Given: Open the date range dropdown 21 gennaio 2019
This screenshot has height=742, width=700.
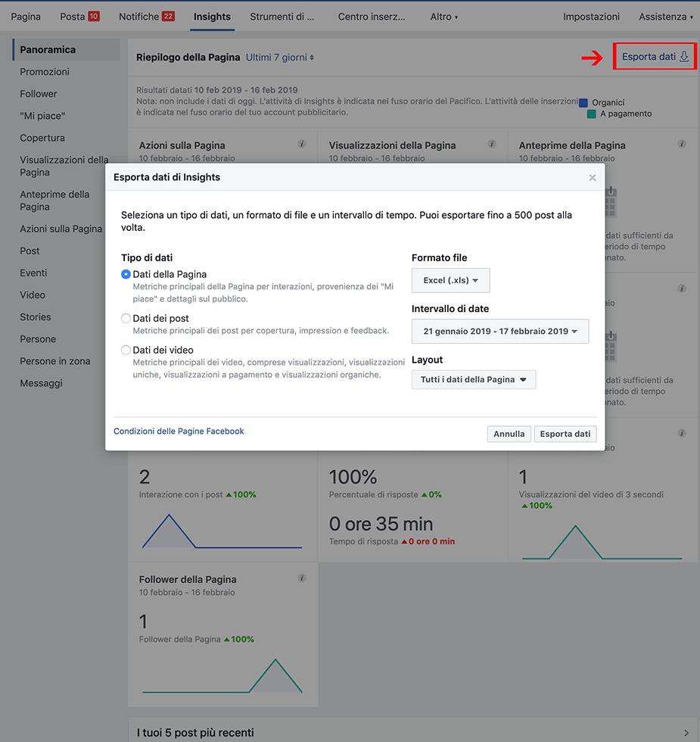Looking at the screenshot, I should (x=500, y=332).
